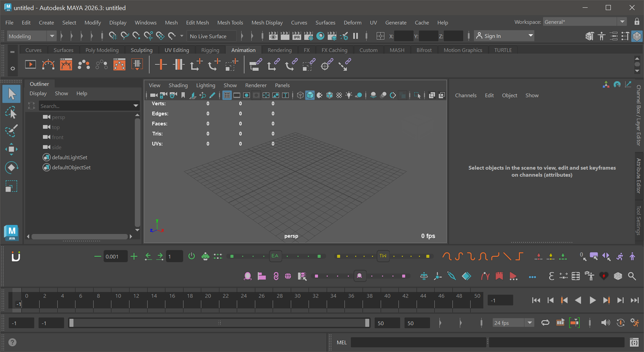Image resolution: width=644 pixels, height=352 pixels.
Task: Open the snap options small arrow beside magnet
Action: (182, 36)
